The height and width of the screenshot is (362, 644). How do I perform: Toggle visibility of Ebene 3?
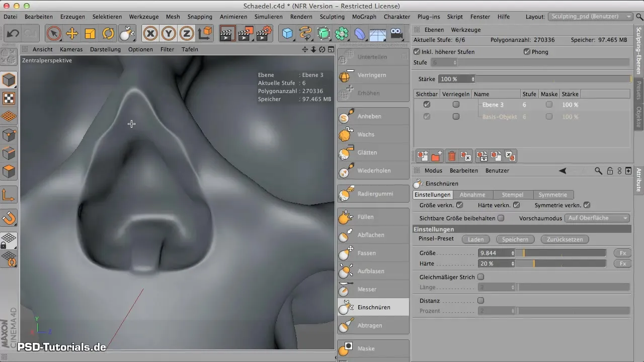point(427,105)
